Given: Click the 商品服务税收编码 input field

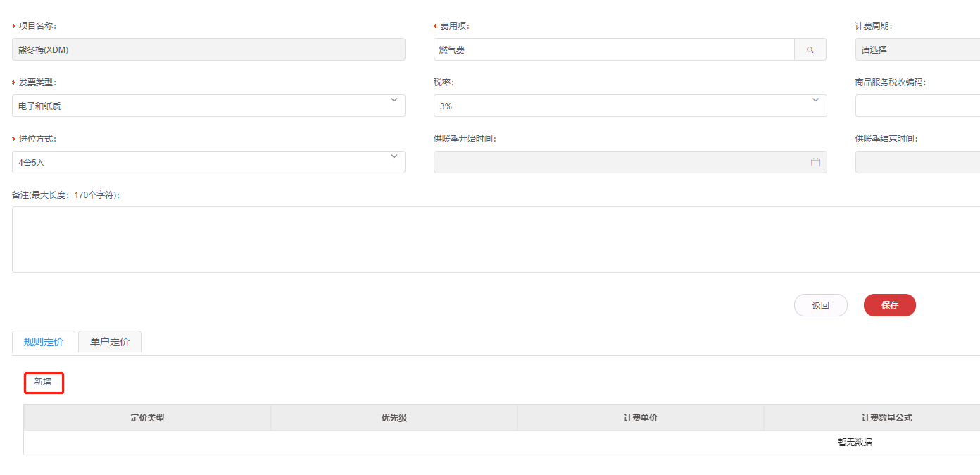Looking at the screenshot, I should tap(917, 106).
